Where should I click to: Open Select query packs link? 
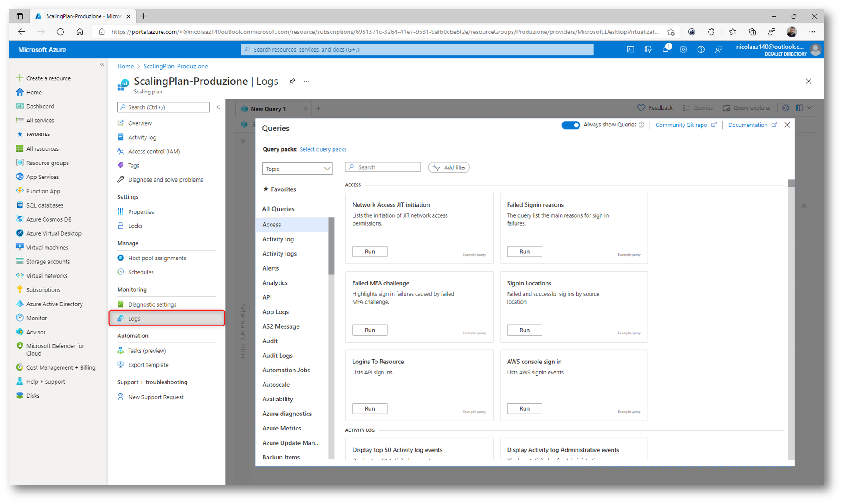323,149
